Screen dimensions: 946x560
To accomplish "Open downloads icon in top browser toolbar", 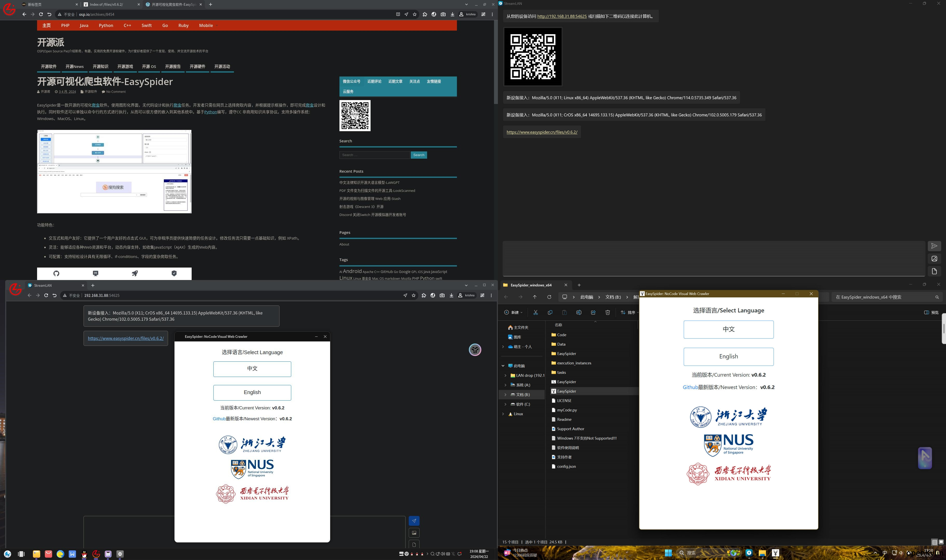I will (x=453, y=14).
